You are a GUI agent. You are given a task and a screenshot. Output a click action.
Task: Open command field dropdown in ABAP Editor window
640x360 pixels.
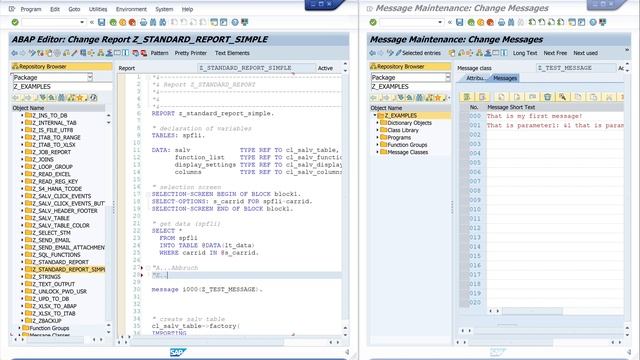[82, 22]
